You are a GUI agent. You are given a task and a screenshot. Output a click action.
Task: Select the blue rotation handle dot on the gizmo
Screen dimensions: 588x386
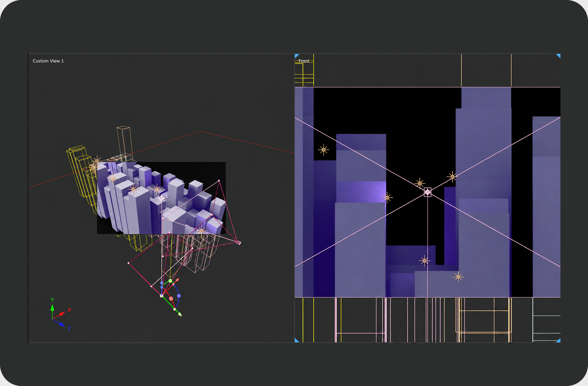pyautogui.click(x=179, y=296)
